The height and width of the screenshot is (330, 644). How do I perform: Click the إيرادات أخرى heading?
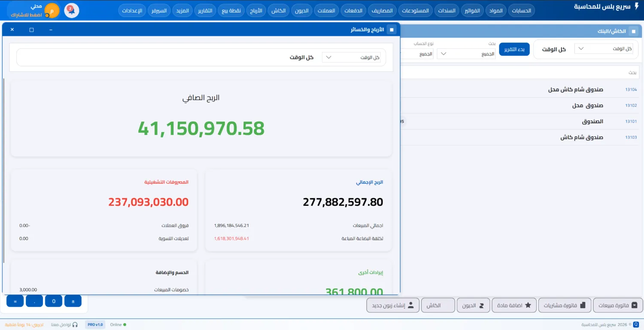tap(371, 272)
